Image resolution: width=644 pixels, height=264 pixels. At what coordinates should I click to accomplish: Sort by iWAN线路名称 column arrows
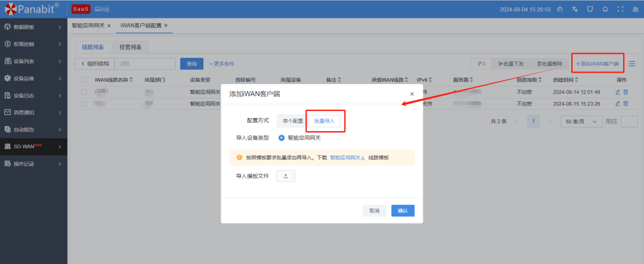pyautogui.click(x=131, y=80)
